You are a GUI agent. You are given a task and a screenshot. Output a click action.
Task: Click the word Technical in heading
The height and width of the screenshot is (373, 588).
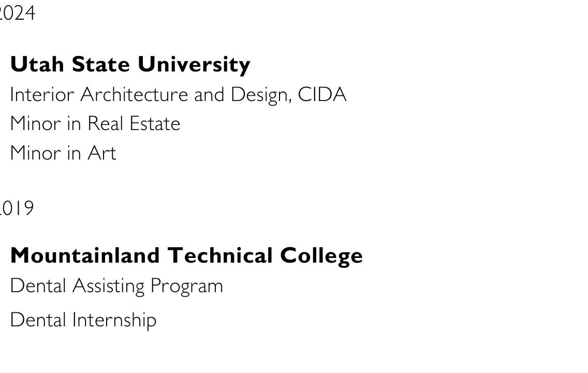pos(220,255)
